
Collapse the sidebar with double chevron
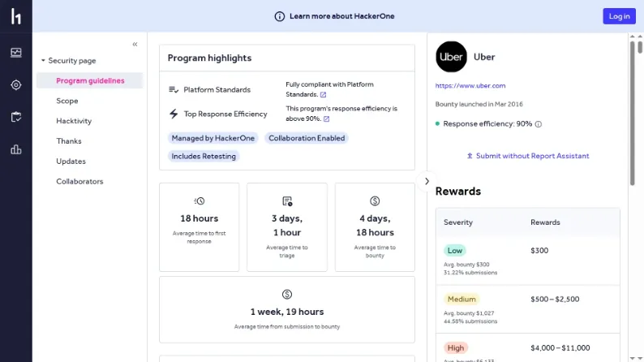click(x=135, y=45)
